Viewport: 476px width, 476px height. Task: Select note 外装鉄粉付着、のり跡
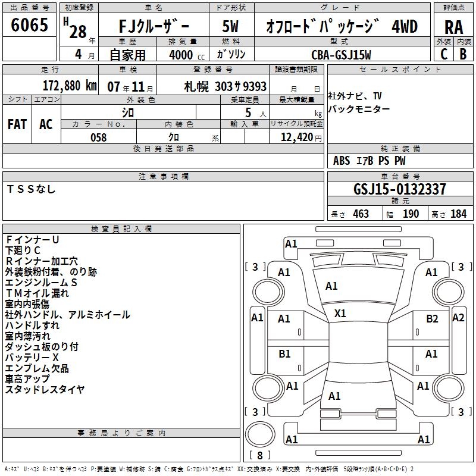pyautogui.click(x=51, y=272)
